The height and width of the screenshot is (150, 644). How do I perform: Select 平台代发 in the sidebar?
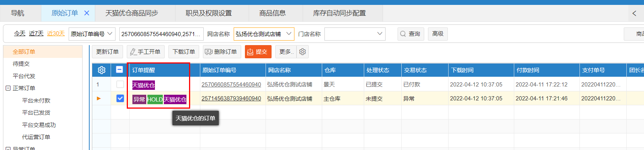coord(24,76)
